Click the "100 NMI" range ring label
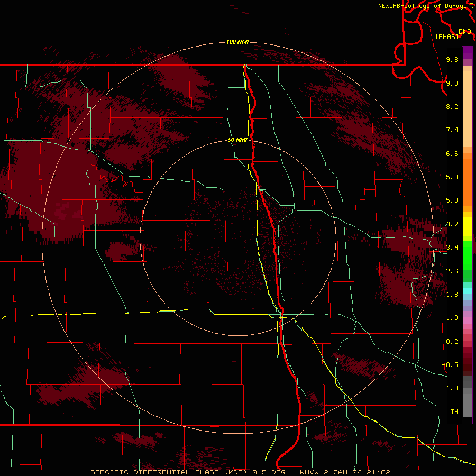Viewport: 476px width, 476px height. [237, 42]
